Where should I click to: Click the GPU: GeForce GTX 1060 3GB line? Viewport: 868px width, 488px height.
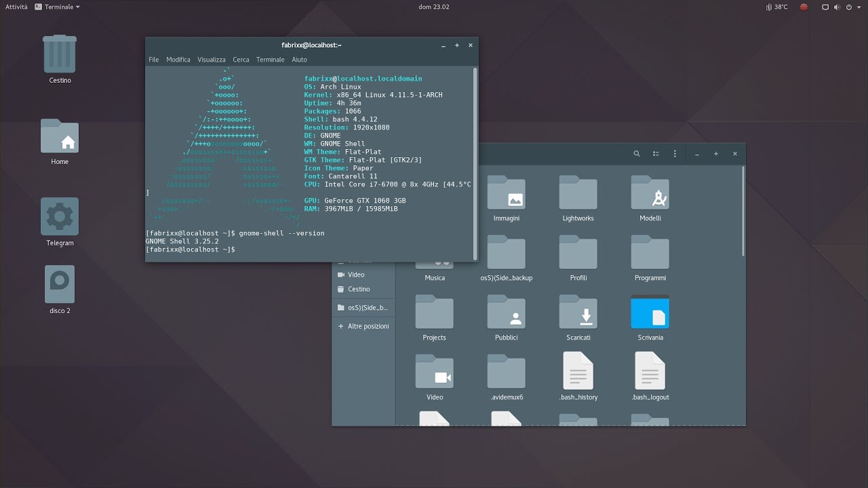(355, 201)
